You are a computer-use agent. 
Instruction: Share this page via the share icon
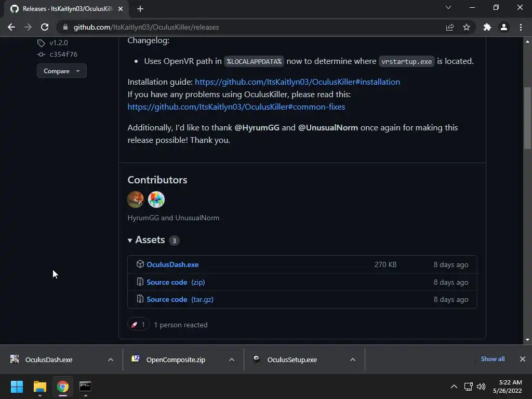[450, 27]
